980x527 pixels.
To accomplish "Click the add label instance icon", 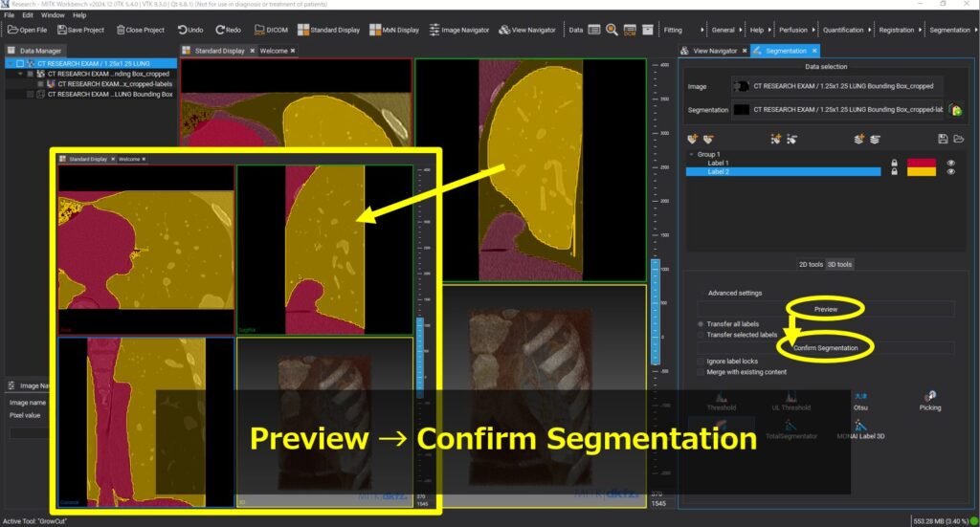I will pyautogui.click(x=775, y=139).
